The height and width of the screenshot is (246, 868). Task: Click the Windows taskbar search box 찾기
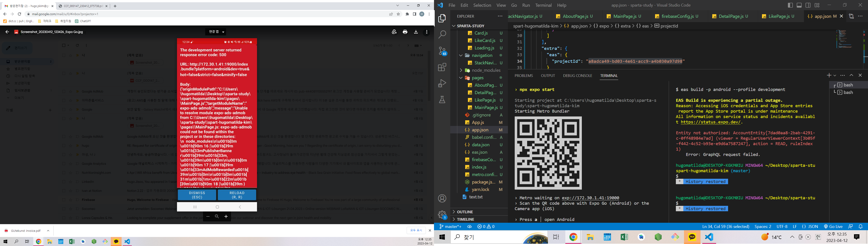coord(499,237)
